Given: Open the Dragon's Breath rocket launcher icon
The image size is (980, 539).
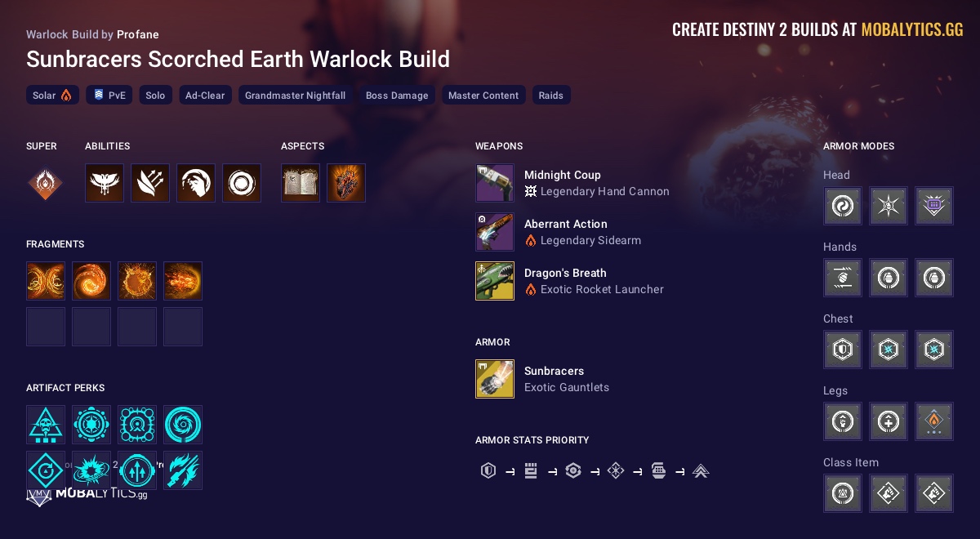Looking at the screenshot, I should click(x=495, y=281).
